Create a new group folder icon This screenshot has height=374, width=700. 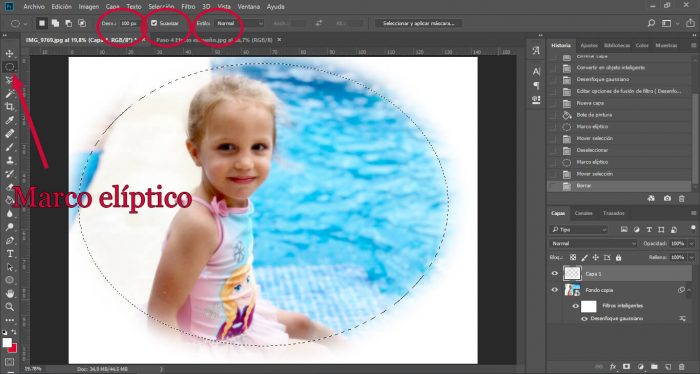click(x=654, y=366)
